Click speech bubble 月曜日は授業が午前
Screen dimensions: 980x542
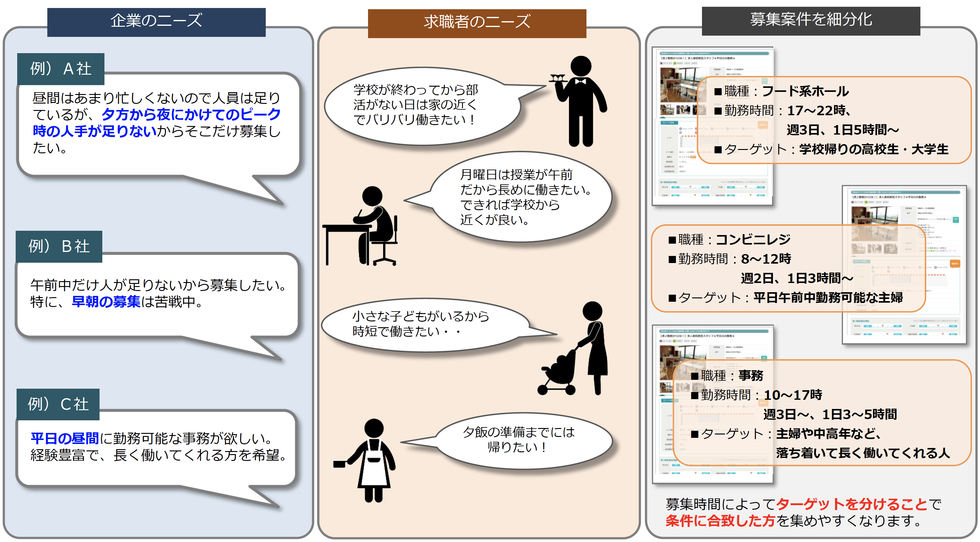[521, 197]
